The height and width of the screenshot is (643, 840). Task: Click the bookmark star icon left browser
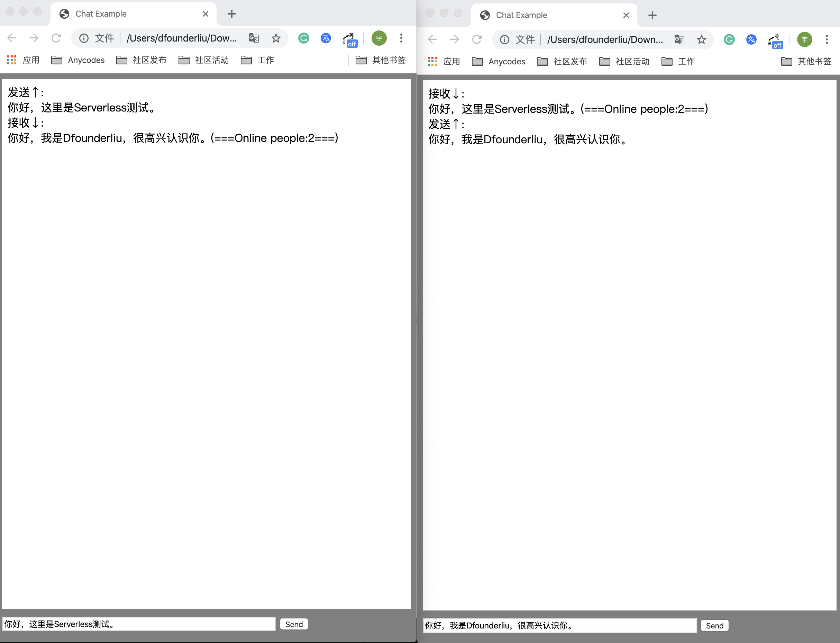pyautogui.click(x=275, y=39)
